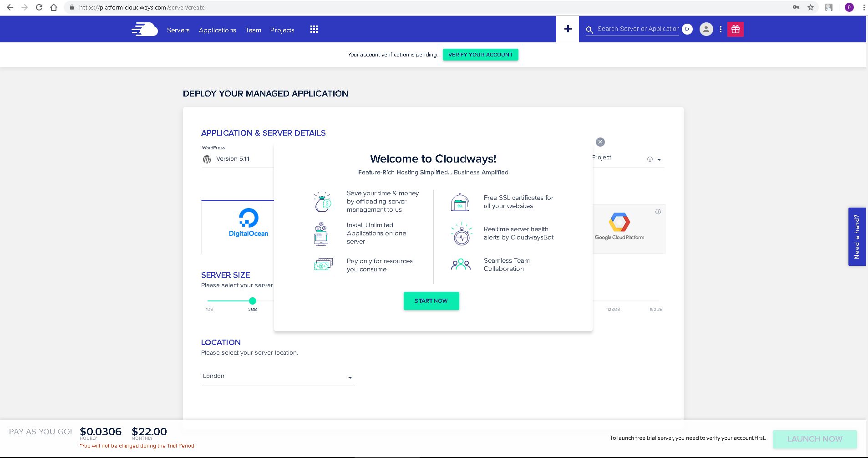The width and height of the screenshot is (868, 458).
Task: Expand the Project dropdown arrow
Action: [659, 160]
